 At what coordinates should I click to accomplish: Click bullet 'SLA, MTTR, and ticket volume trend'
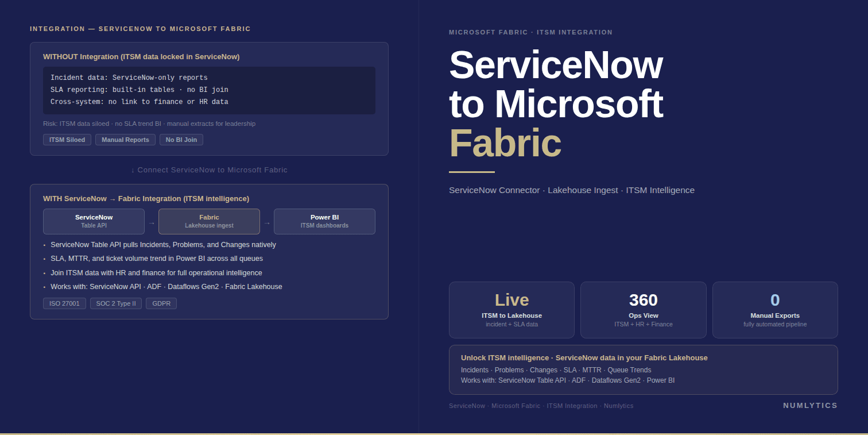pos(157,259)
